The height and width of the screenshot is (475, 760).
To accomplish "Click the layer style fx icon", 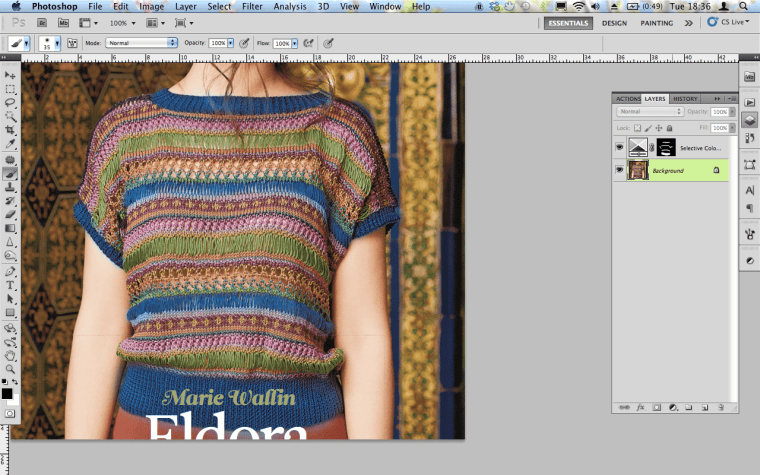I will pyautogui.click(x=640, y=408).
